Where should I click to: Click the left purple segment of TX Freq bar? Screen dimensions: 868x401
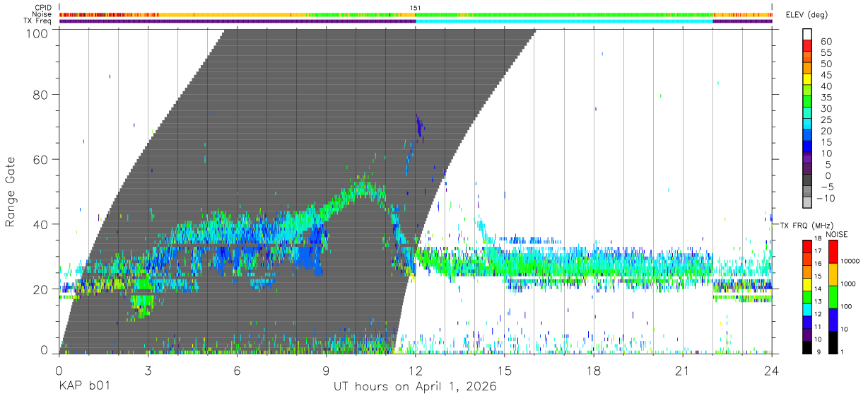pos(237,21)
